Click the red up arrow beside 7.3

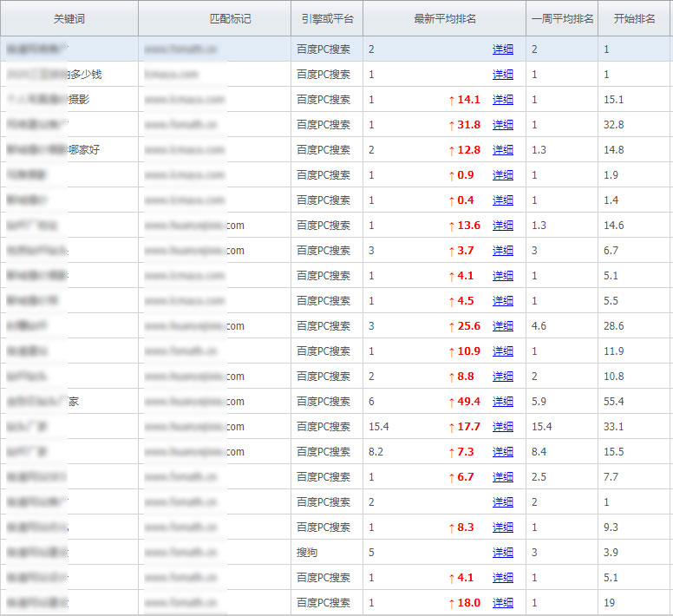[451, 452]
